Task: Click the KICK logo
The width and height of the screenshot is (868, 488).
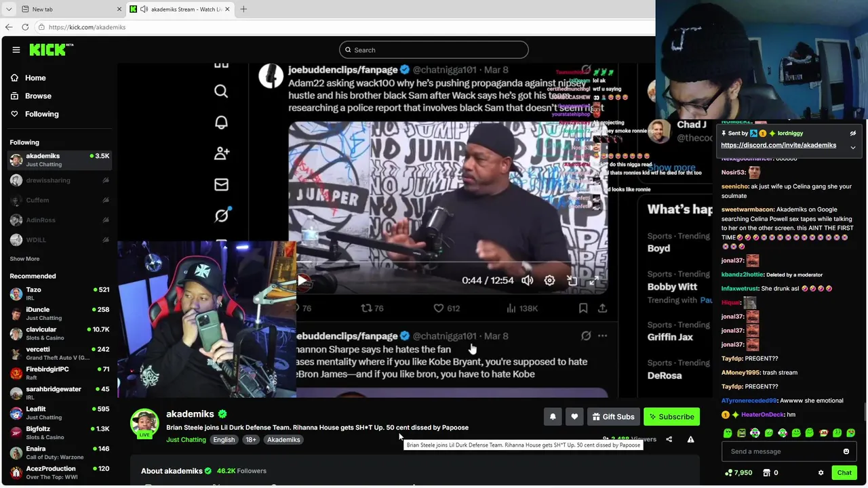Action: (x=51, y=49)
